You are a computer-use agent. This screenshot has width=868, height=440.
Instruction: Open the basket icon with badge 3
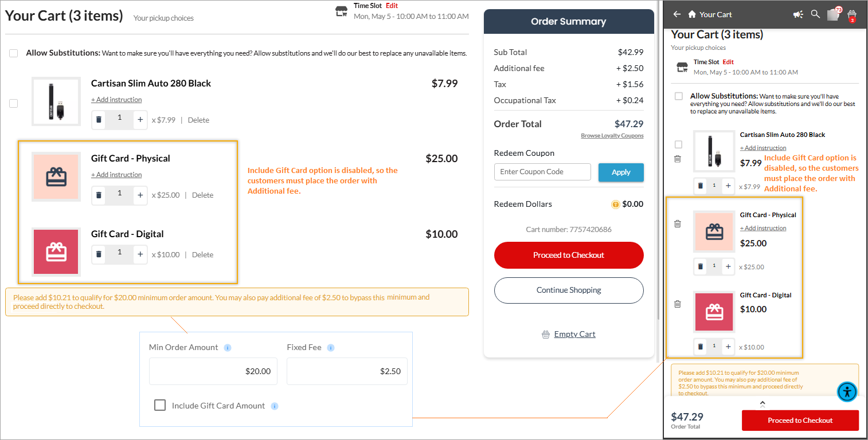coord(852,15)
